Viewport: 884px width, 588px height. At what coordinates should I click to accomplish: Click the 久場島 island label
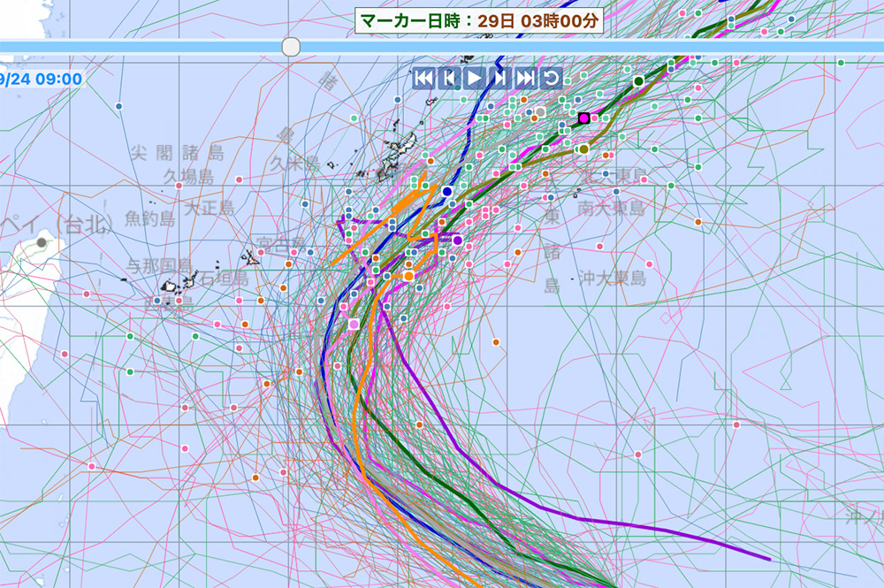tap(189, 177)
